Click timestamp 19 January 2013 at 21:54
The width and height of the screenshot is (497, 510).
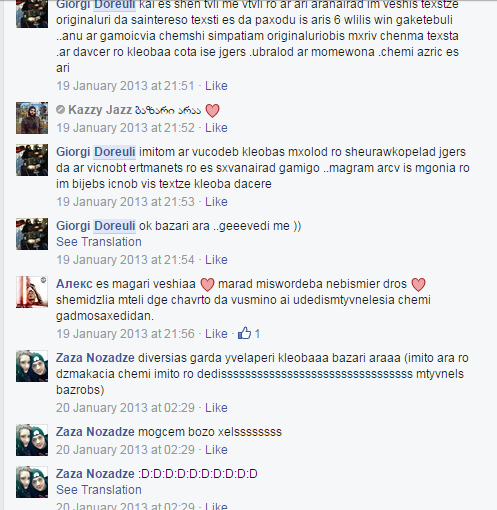(125, 260)
